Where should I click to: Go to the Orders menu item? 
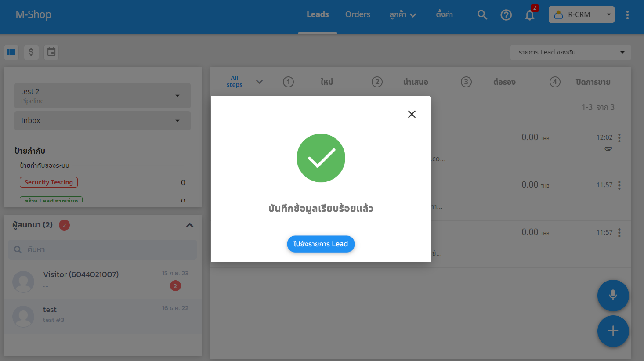[358, 14]
